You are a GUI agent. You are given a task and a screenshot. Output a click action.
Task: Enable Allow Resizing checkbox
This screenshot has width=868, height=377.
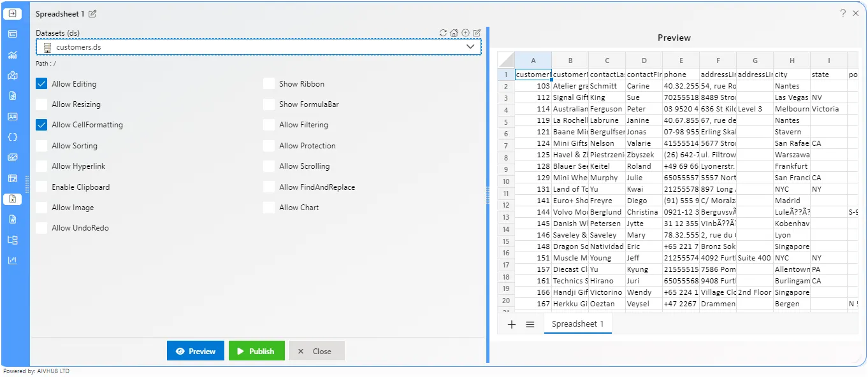[41, 104]
